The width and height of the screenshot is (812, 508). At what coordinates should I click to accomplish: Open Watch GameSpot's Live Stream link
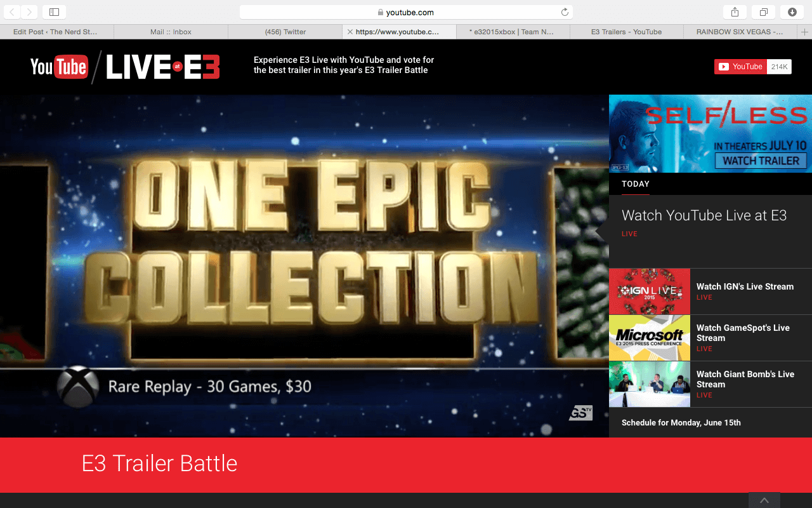[x=743, y=333]
